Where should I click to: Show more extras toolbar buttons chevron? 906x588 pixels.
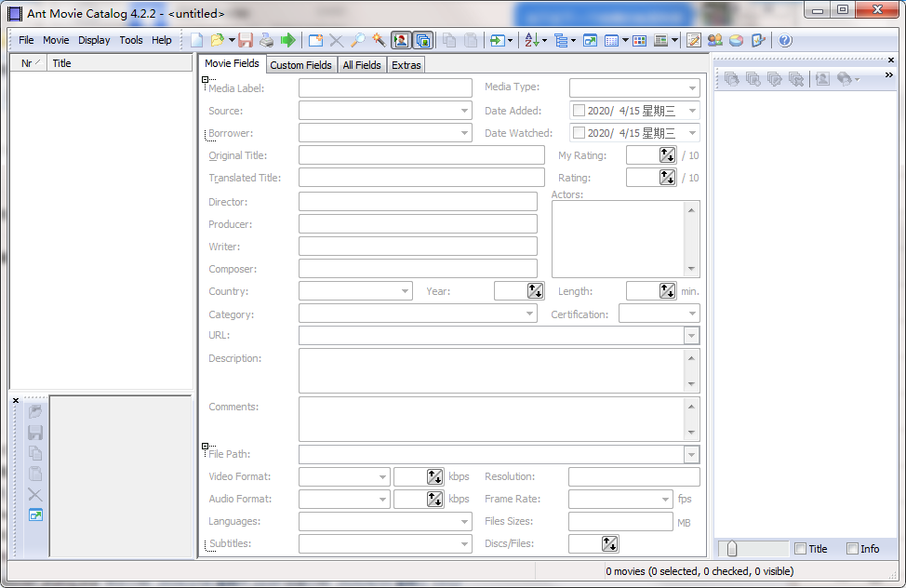[889, 75]
